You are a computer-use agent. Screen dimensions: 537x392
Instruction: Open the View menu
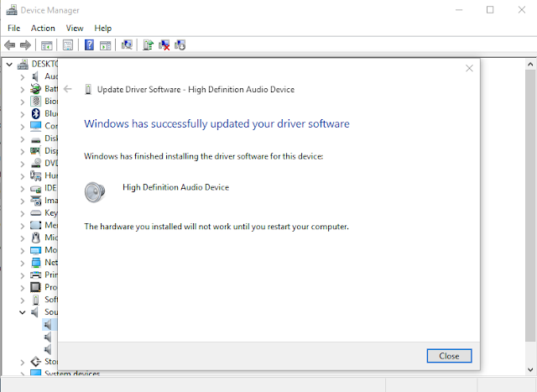coord(75,28)
